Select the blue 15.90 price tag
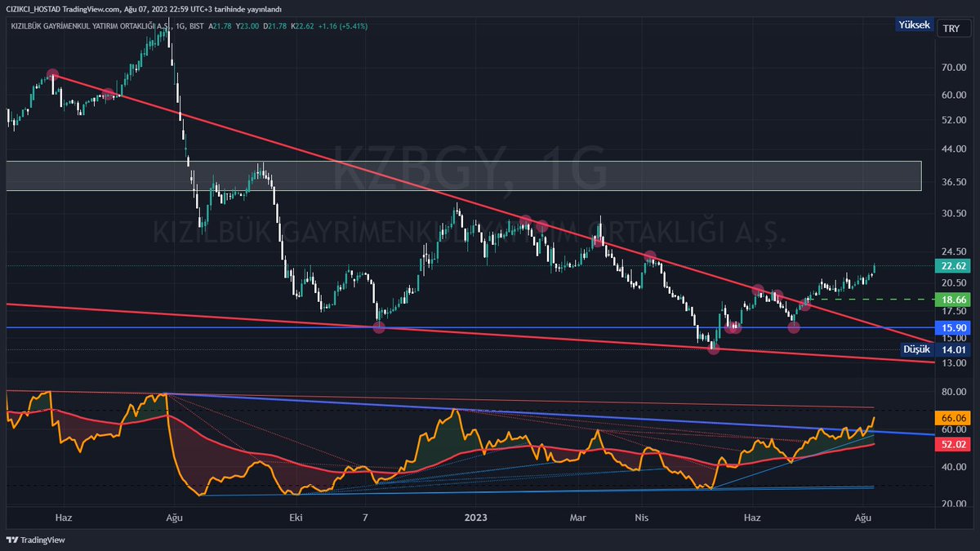The width and height of the screenshot is (980, 551). point(954,327)
